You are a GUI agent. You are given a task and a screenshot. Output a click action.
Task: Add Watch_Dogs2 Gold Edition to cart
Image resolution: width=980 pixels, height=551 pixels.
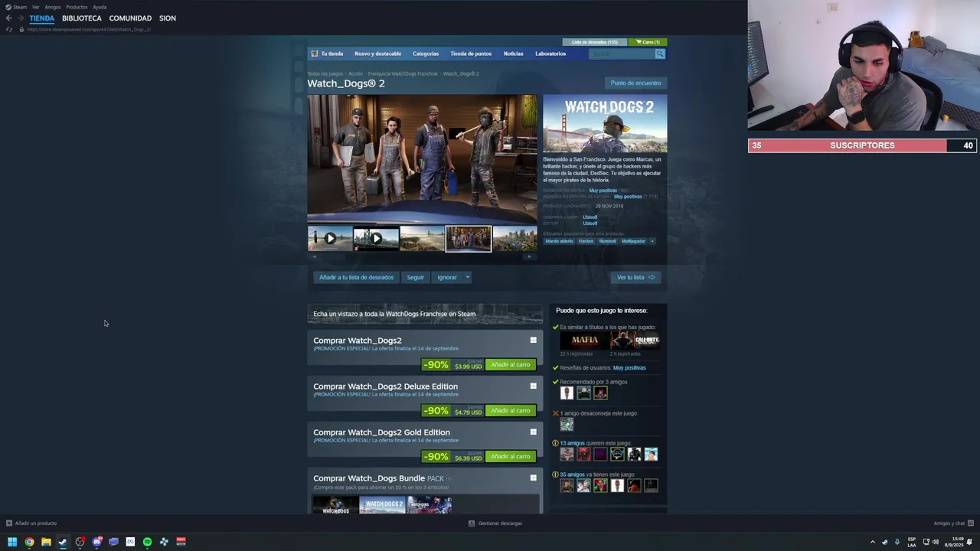coord(510,456)
